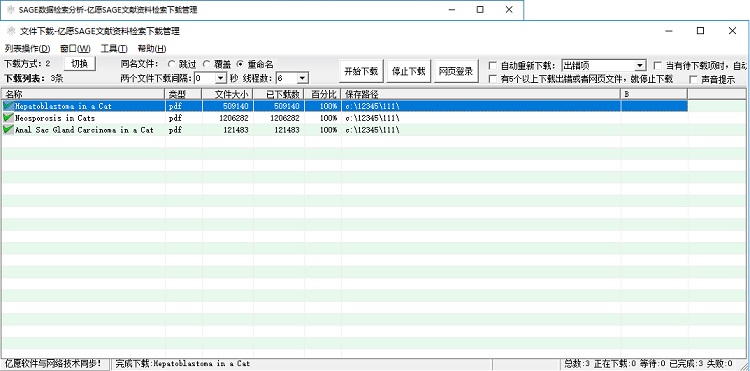
Task: Sort by the 文件大小 column header
Action: click(x=228, y=94)
